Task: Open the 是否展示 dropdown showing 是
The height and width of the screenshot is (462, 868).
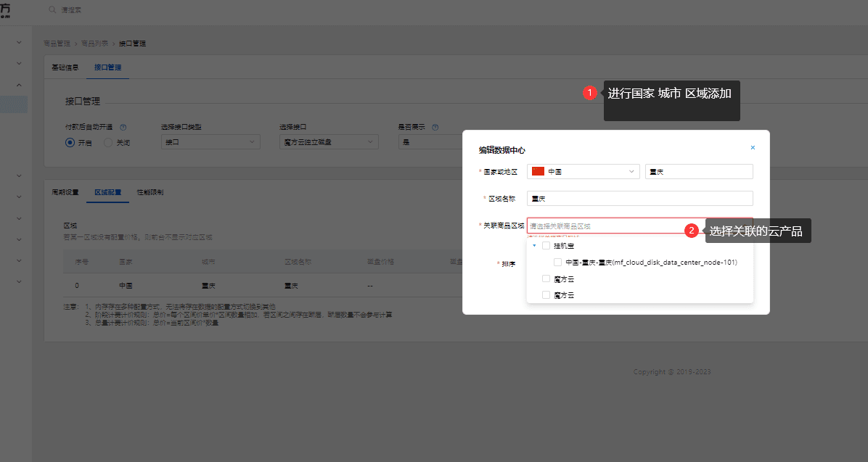Action: tap(432, 142)
